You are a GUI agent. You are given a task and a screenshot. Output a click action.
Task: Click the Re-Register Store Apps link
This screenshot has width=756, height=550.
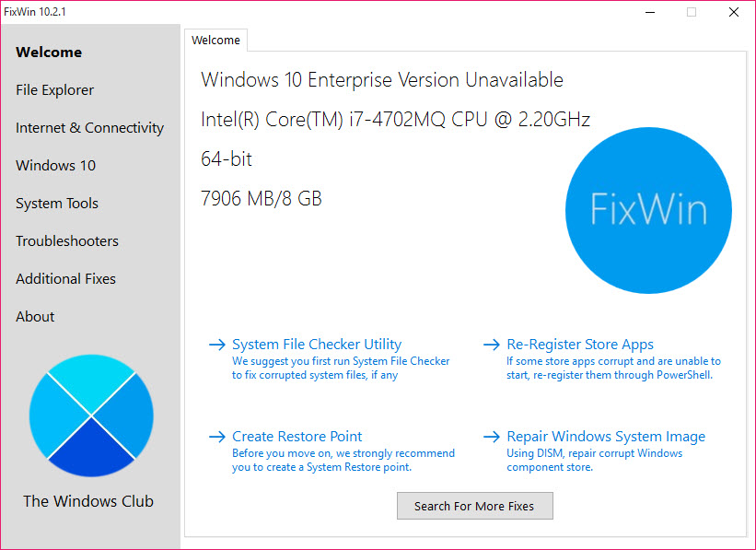(x=580, y=345)
